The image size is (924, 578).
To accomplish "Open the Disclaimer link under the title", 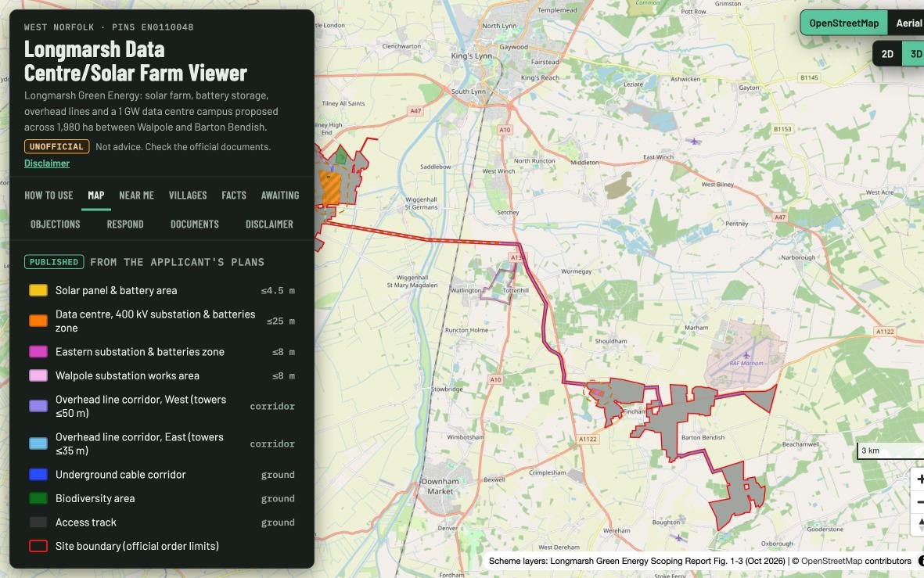I will click(x=47, y=163).
